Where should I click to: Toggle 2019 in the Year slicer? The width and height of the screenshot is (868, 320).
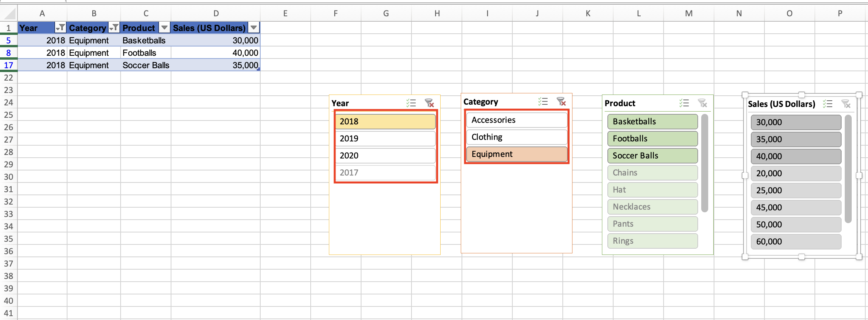(x=385, y=138)
